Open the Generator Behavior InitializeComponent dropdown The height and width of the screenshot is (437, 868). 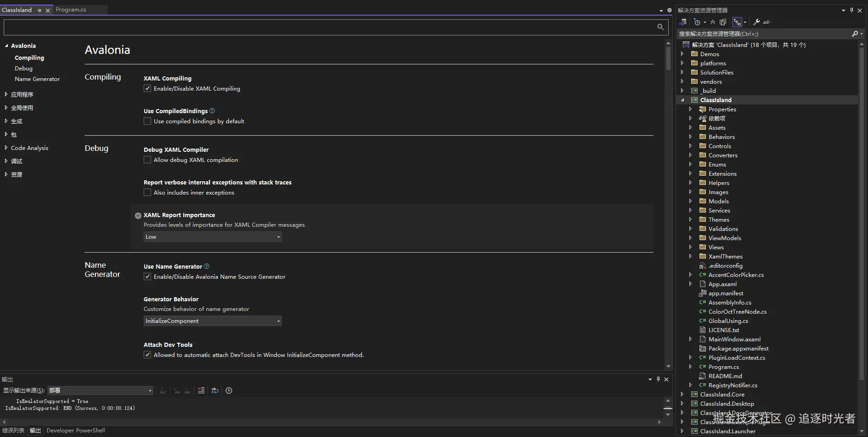(x=212, y=321)
